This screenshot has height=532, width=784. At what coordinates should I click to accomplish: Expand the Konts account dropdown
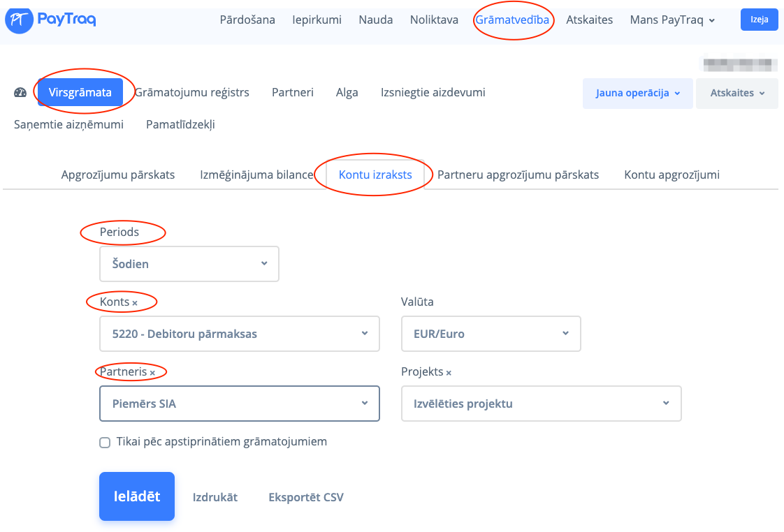click(240, 334)
